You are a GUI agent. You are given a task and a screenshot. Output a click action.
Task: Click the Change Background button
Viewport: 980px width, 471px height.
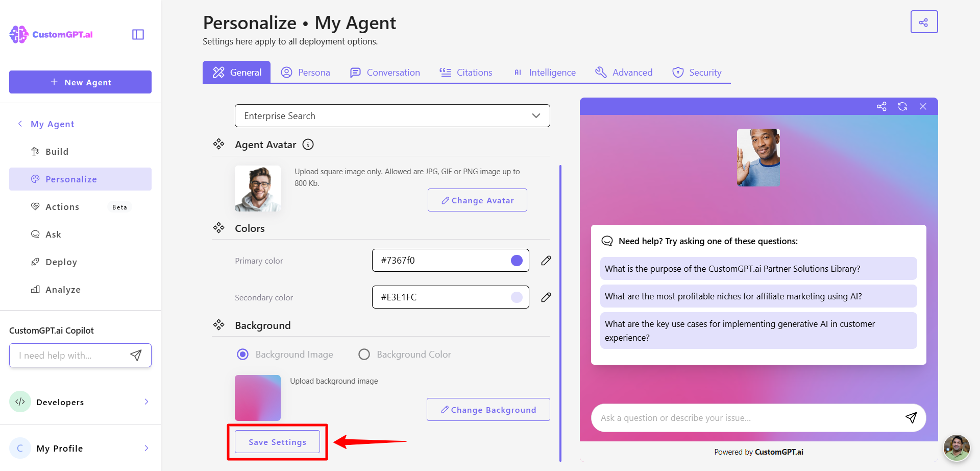(488, 410)
